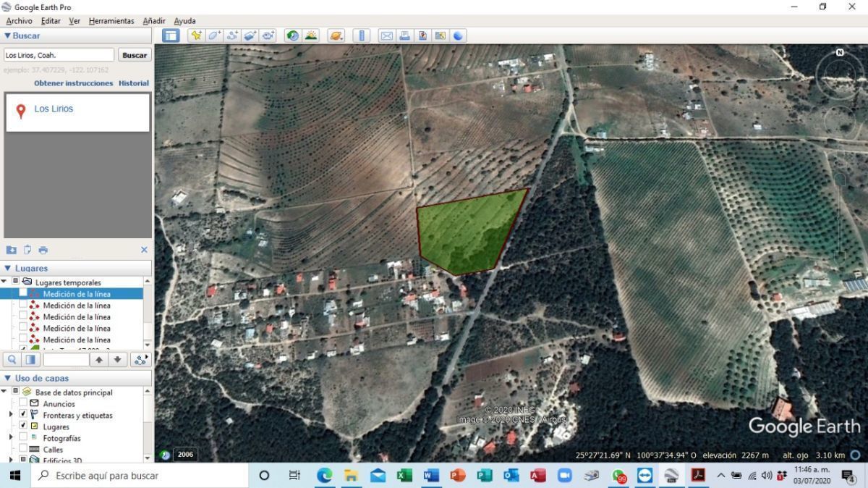Collapse the Lugares temporales folder

(5, 281)
